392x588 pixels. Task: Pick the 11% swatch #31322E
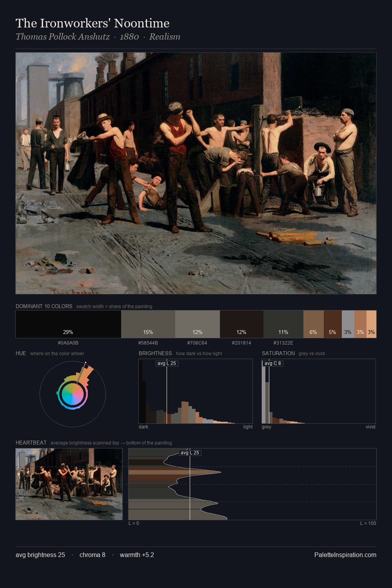[283, 324]
